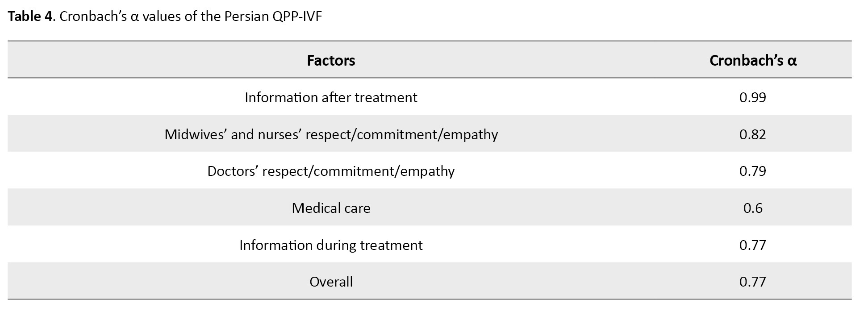Click 0.77 value in the Overall row
Screen dimensions: 868x312
752,282
